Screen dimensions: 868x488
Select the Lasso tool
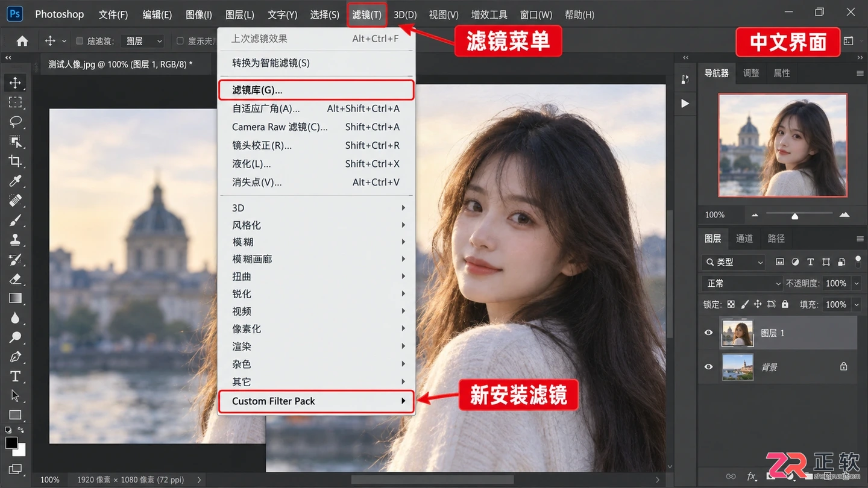pyautogui.click(x=15, y=122)
